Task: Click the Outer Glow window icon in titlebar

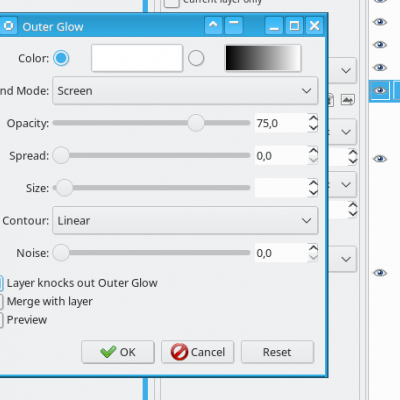Action: (9, 26)
